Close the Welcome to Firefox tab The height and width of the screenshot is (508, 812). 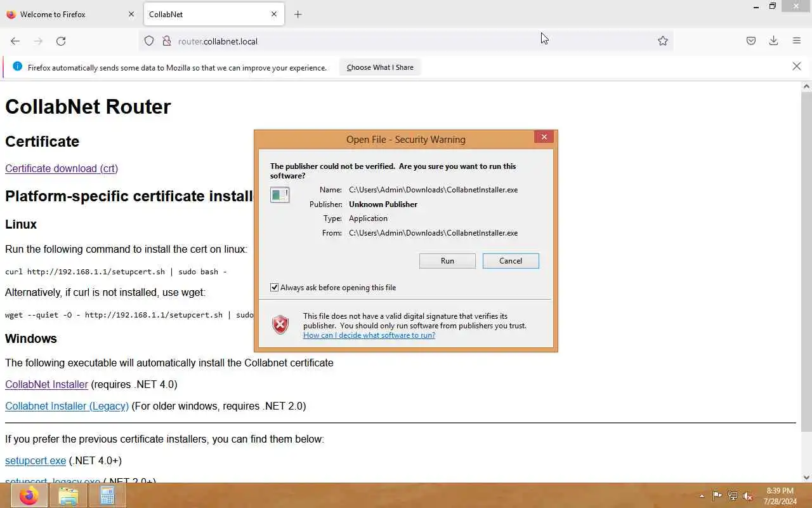coord(131,14)
